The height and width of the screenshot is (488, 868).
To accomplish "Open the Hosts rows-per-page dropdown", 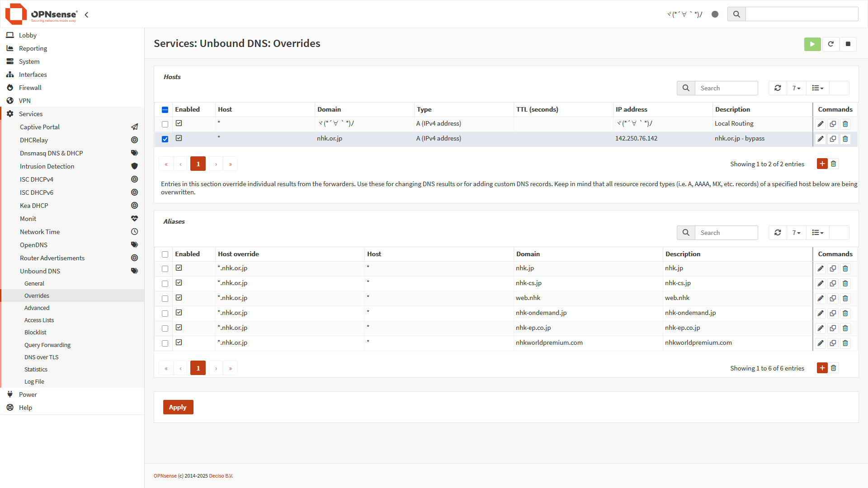I will tap(796, 88).
